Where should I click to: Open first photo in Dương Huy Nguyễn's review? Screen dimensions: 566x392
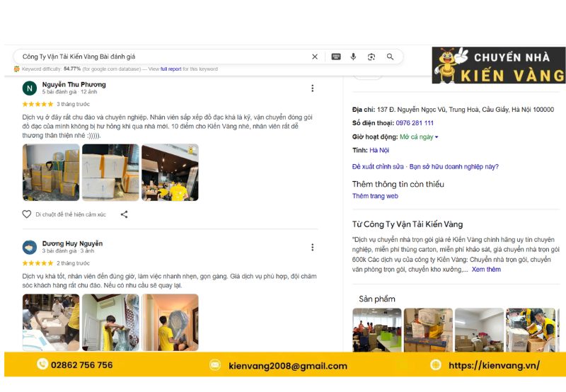tap(51, 323)
